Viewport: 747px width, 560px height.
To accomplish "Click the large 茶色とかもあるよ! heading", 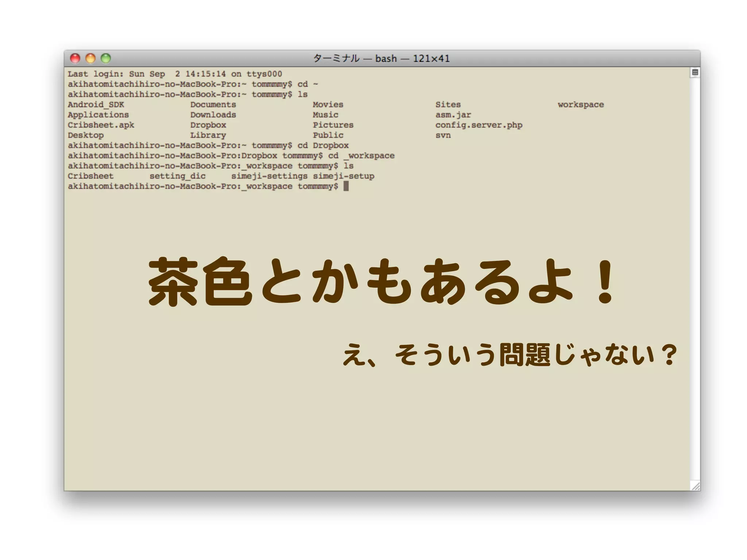I will coord(381,281).
